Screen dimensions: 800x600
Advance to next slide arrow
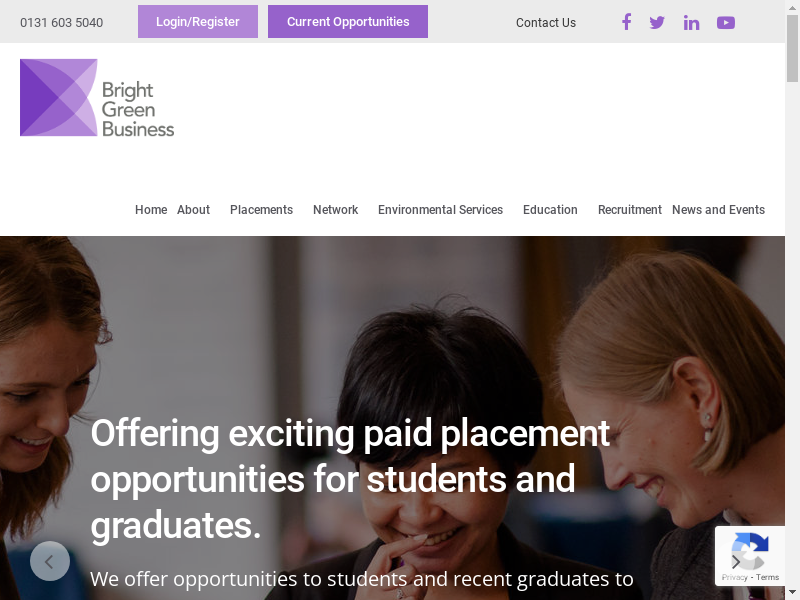(x=736, y=561)
